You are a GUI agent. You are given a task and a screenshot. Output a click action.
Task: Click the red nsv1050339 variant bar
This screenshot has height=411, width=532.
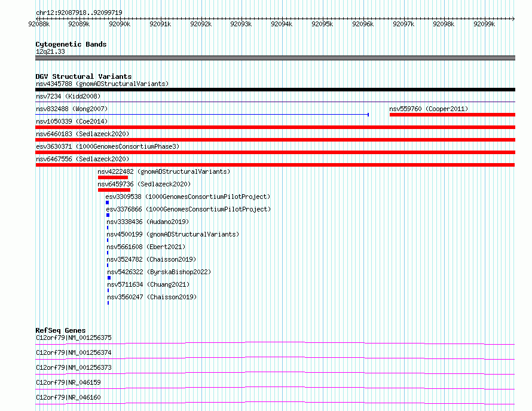tap(275, 127)
